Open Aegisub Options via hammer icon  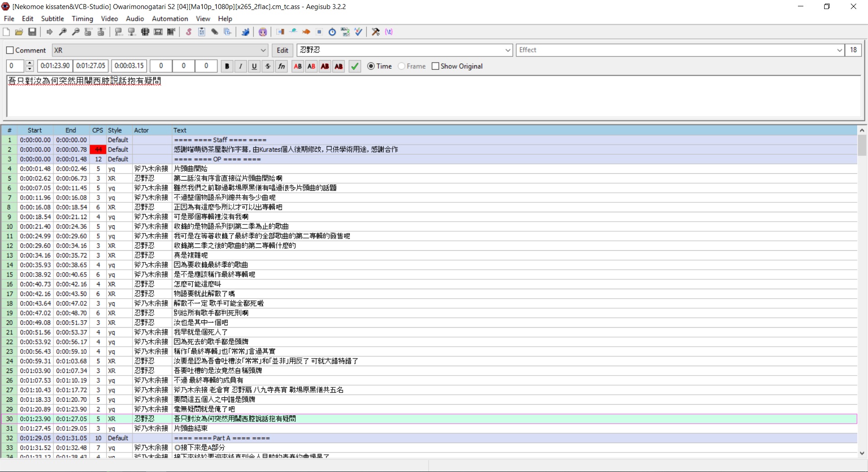click(376, 32)
